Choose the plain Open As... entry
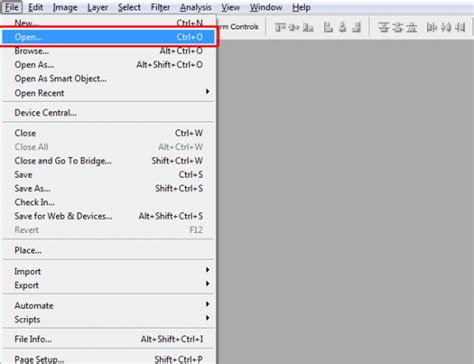The width and height of the screenshot is (474, 364). (x=108, y=65)
